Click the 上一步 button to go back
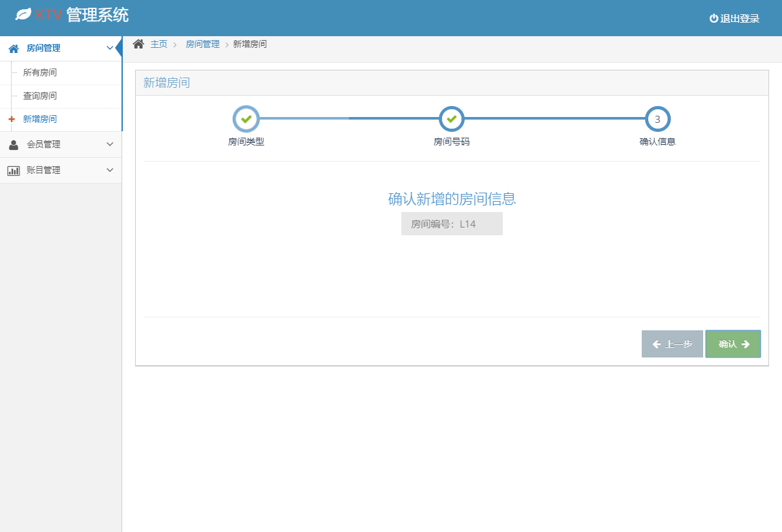 [x=672, y=343]
